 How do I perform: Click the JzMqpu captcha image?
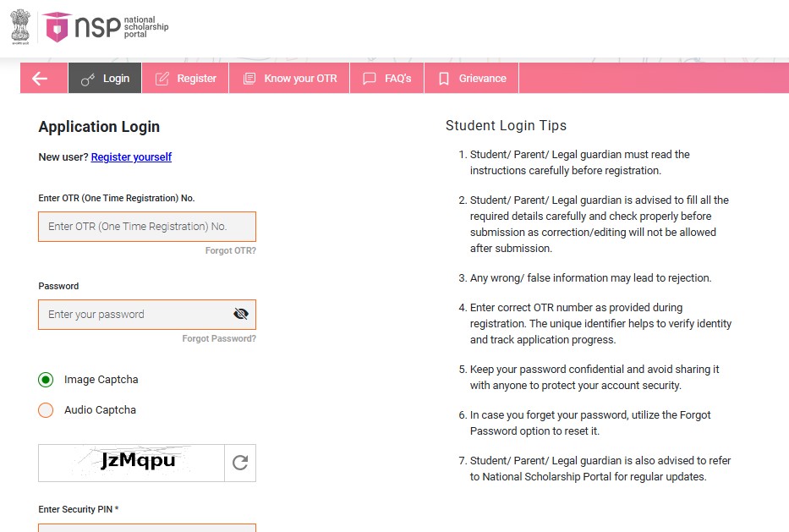pos(131,463)
